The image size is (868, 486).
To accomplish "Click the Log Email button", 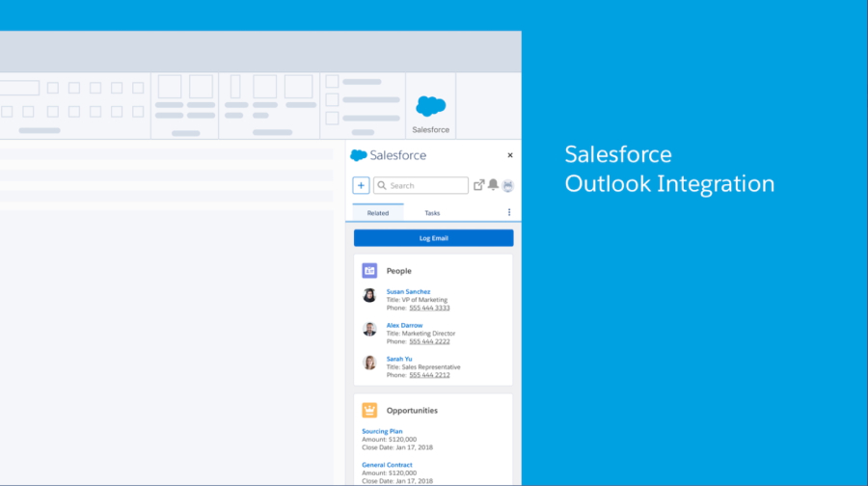I will pos(433,238).
